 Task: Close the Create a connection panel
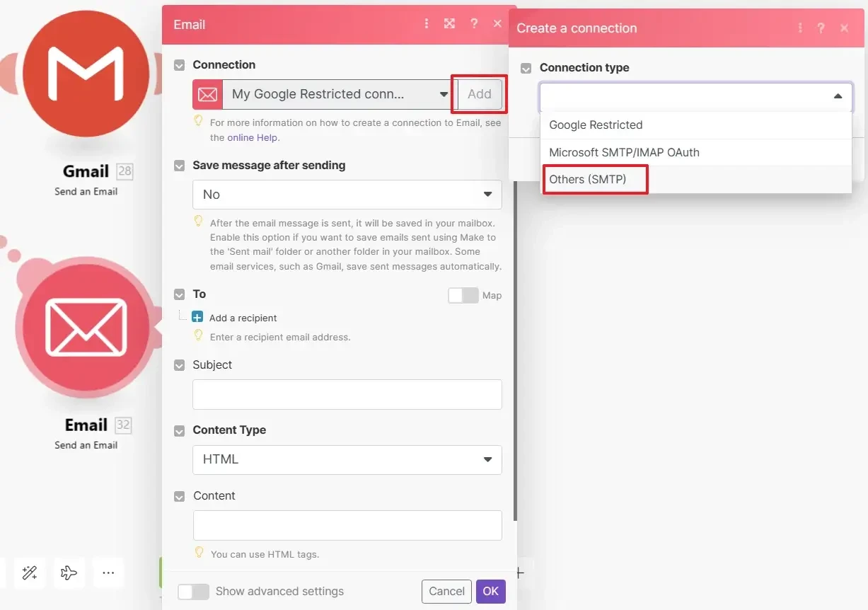point(844,28)
